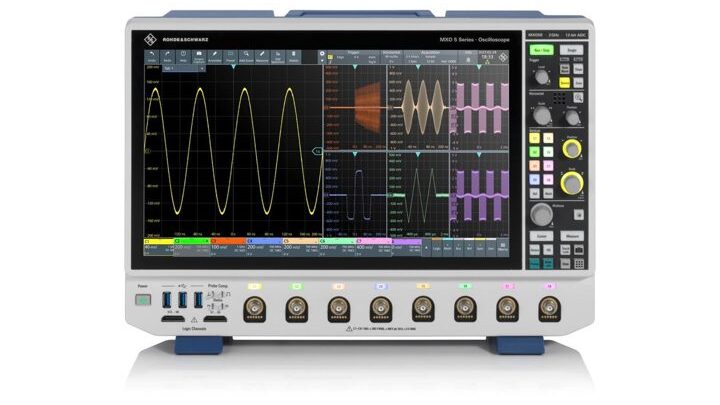Select the yellow C1 channel tab on screen

(x=159, y=246)
